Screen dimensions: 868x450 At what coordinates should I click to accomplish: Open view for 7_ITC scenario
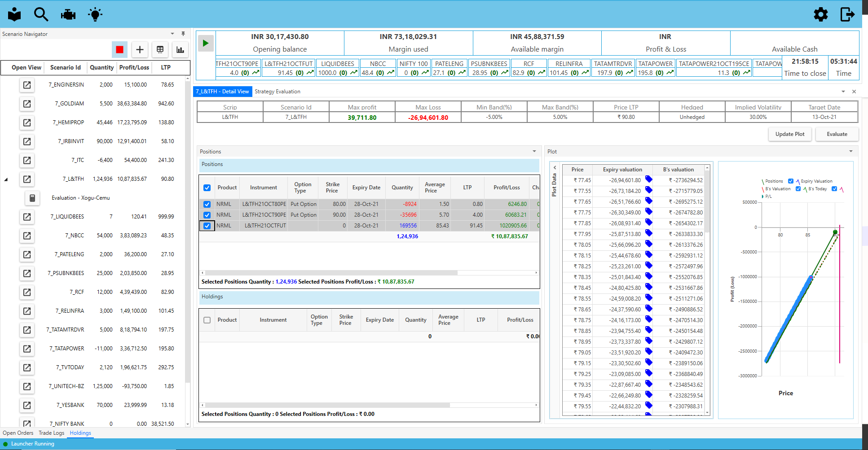tap(27, 160)
